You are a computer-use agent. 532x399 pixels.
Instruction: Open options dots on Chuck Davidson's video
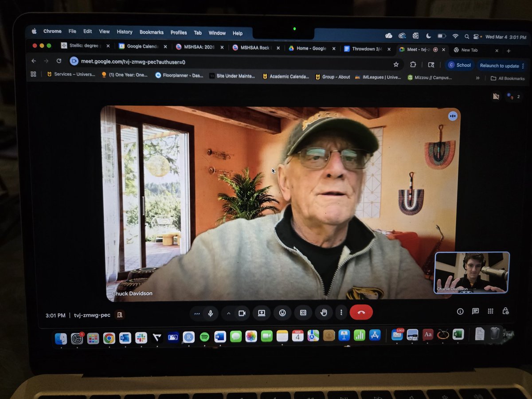click(x=453, y=116)
